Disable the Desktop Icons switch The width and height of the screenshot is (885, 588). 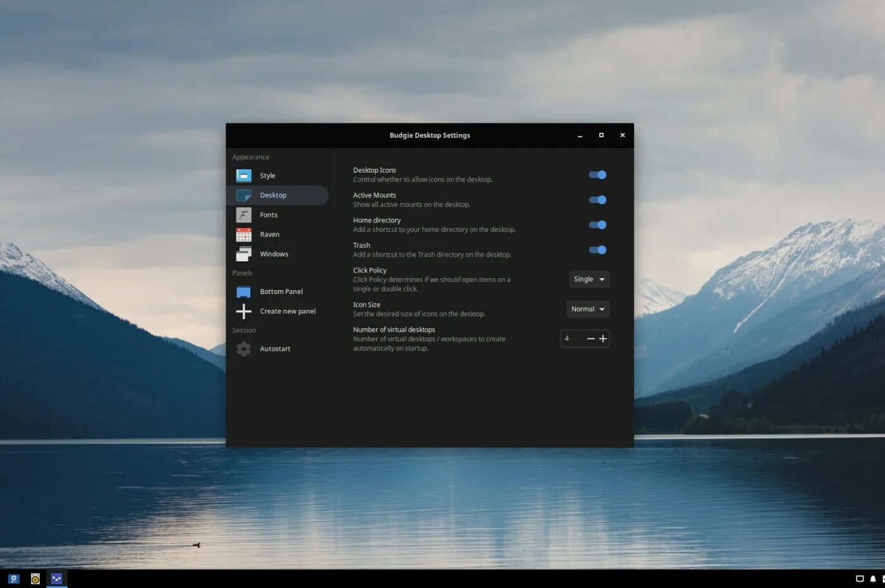(597, 175)
